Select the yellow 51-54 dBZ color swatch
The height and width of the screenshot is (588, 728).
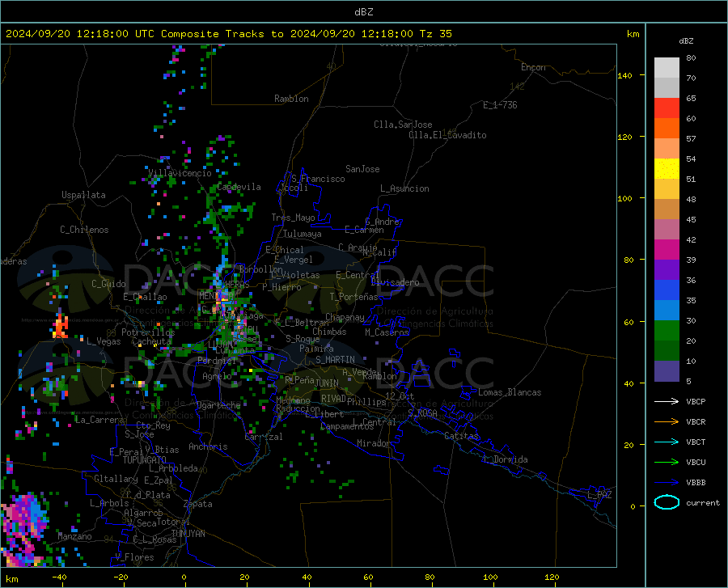pyautogui.click(x=667, y=169)
